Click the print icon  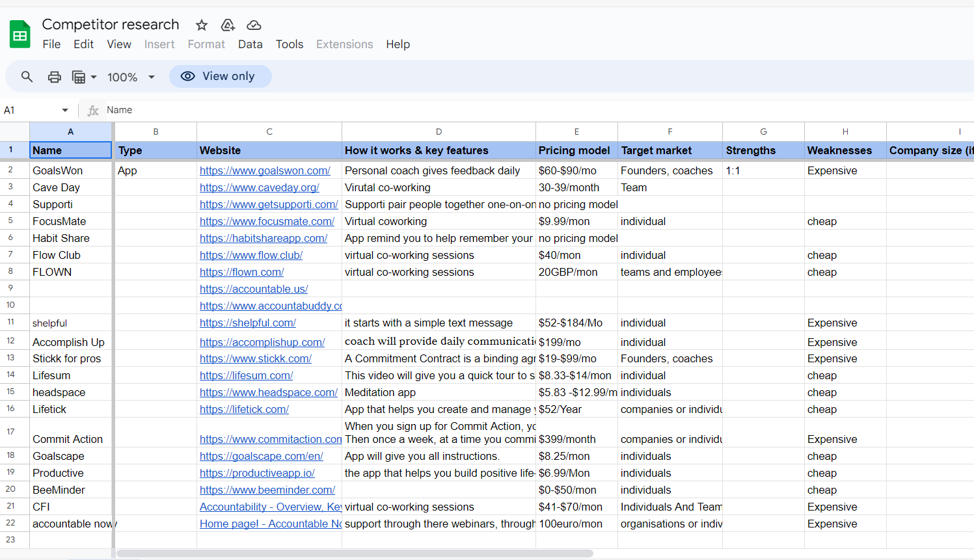(x=55, y=77)
